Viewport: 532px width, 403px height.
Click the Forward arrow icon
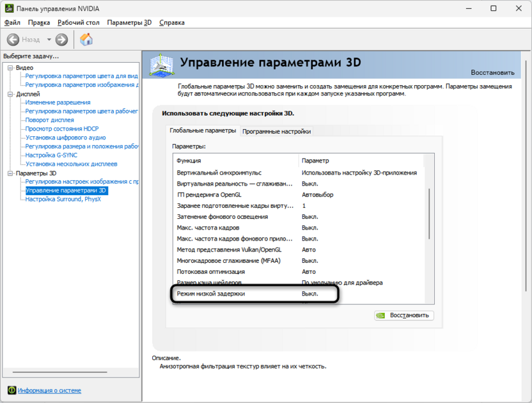tap(61, 40)
